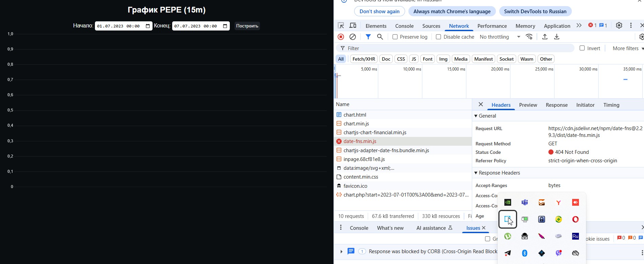
Task: Open DevTools settings gear
Action: tap(619, 25)
